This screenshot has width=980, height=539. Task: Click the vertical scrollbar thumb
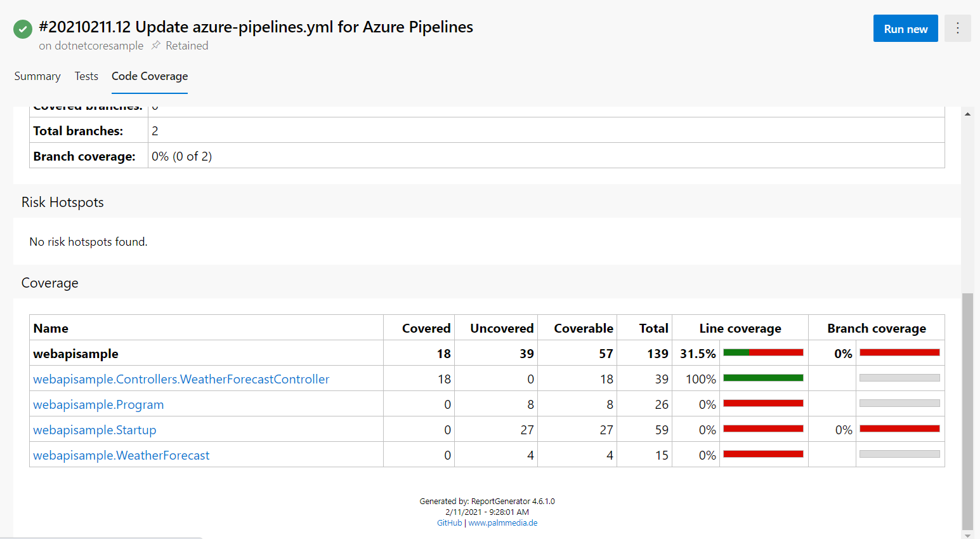(967, 411)
